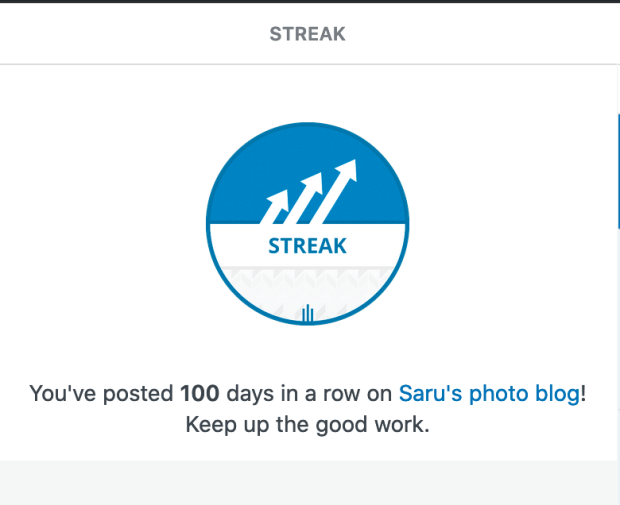Click the dark bar at the window top

307,2
